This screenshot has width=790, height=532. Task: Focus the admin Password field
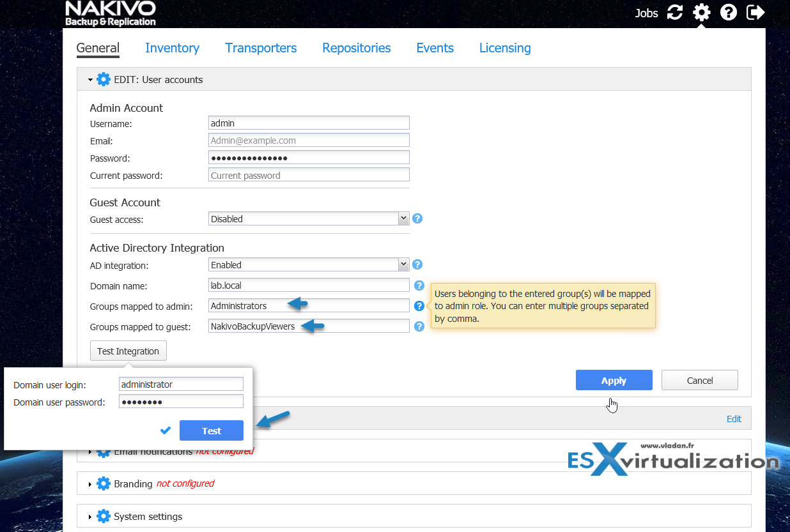pyautogui.click(x=309, y=158)
